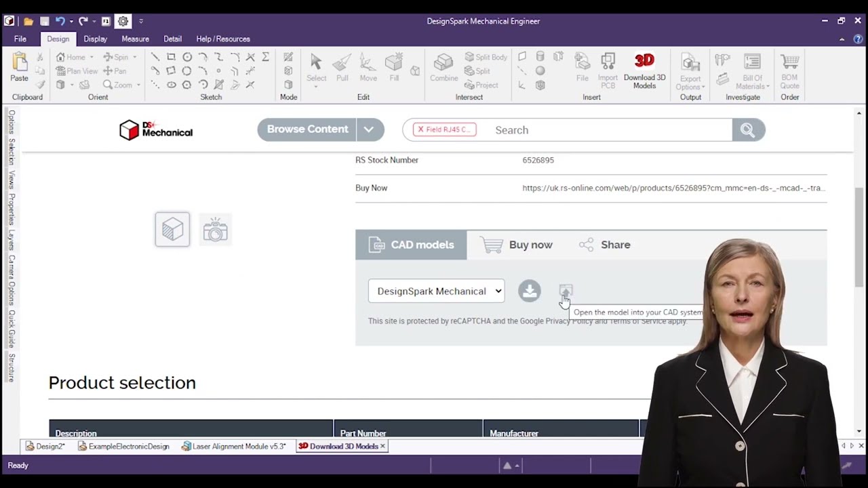This screenshot has height=488, width=868.
Task: Open the Customize Quick Access Toolbar arrow
Action: (x=141, y=21)
